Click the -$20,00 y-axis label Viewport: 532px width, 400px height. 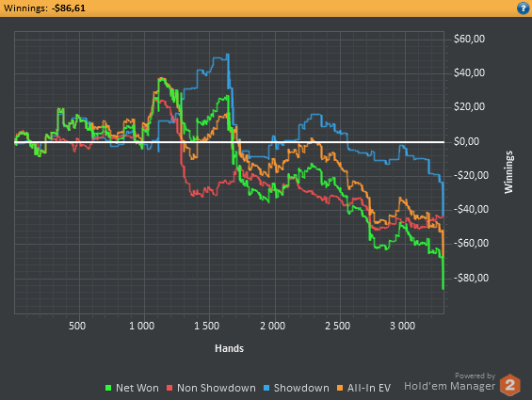[x=472, y=175]
